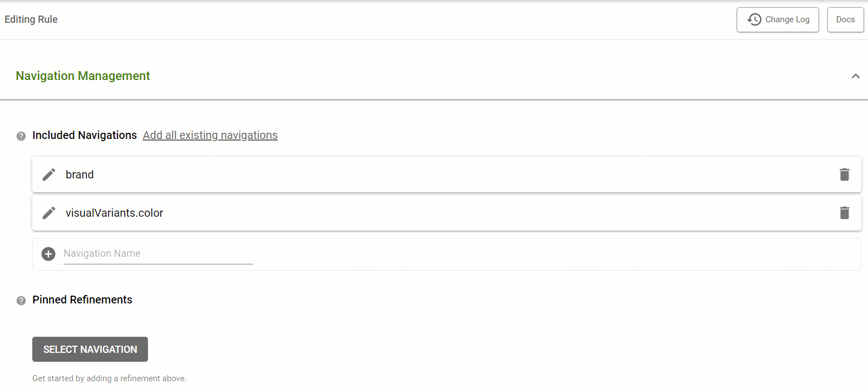868x389 pixels.
Task: Click the Get started helper text
Action: (x=109, y=378)
